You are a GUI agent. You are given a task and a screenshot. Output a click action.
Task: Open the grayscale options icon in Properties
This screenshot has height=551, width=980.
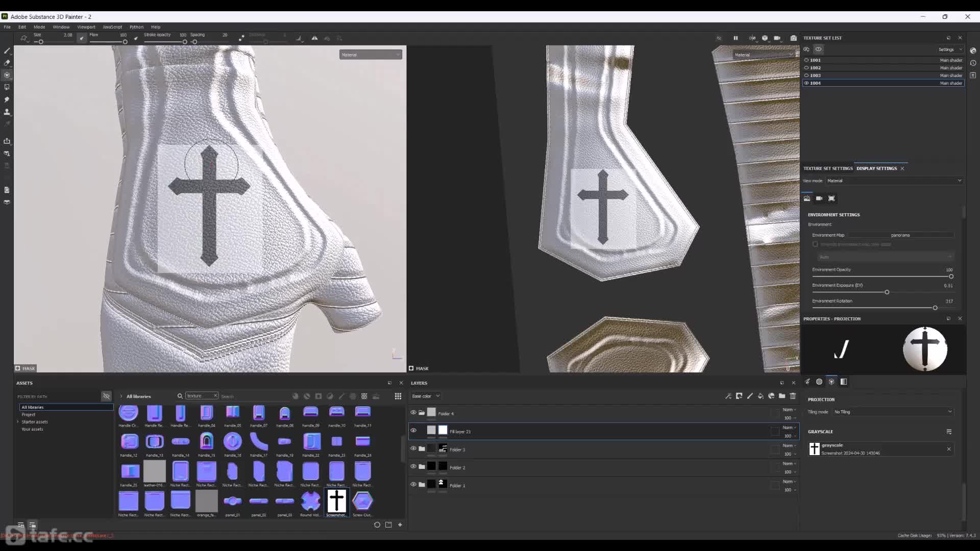(x=949, y=432)
